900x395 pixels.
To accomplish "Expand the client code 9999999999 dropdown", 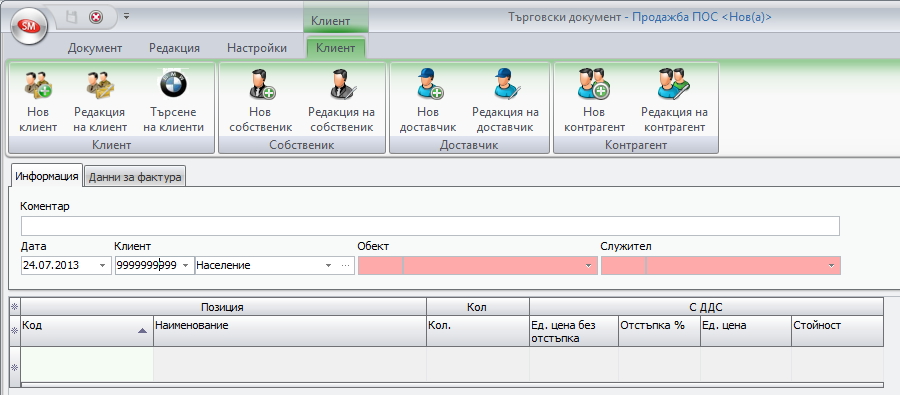I will coord(185,266).
